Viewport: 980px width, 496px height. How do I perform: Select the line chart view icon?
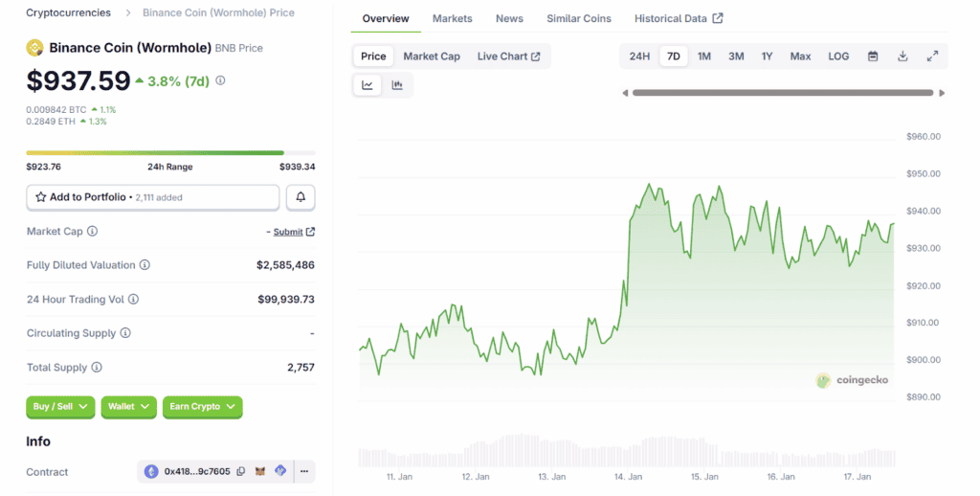[x=367, y=85]
